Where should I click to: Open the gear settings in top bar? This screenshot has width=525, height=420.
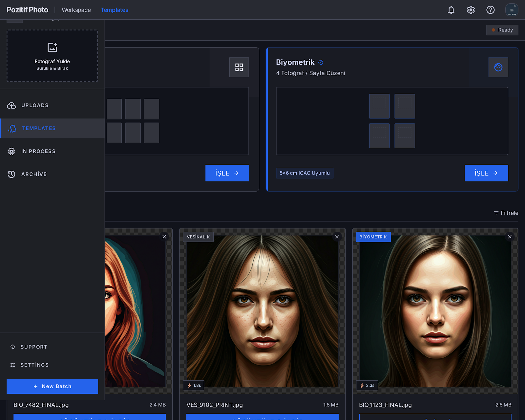(x=471, y=10)
